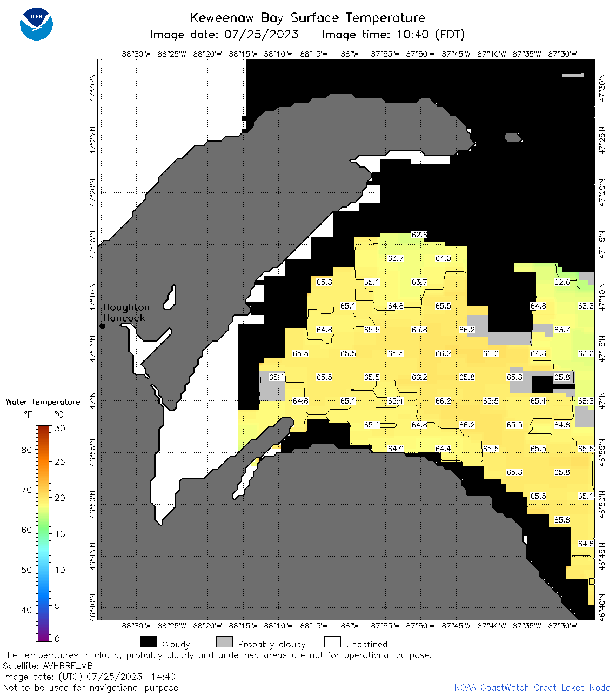Screen dimensions: 616x696
Task: Click the 64.4 temperature reading
Action: (x=443, y=449)
